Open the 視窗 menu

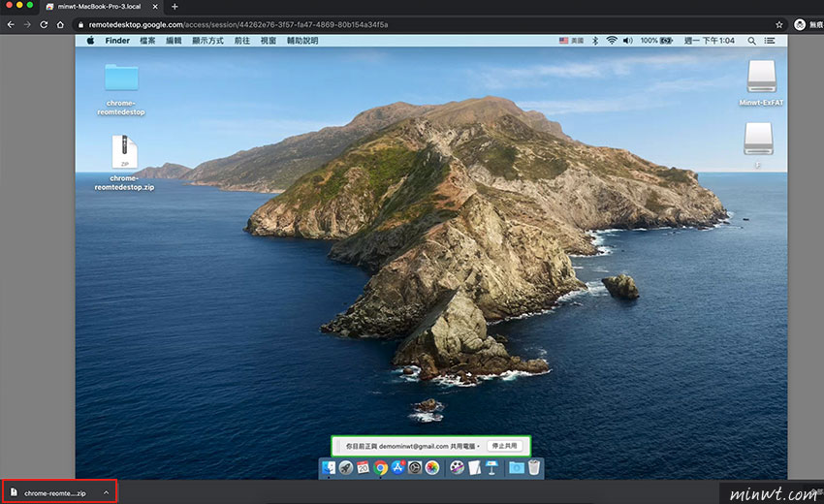click(269, 41)
